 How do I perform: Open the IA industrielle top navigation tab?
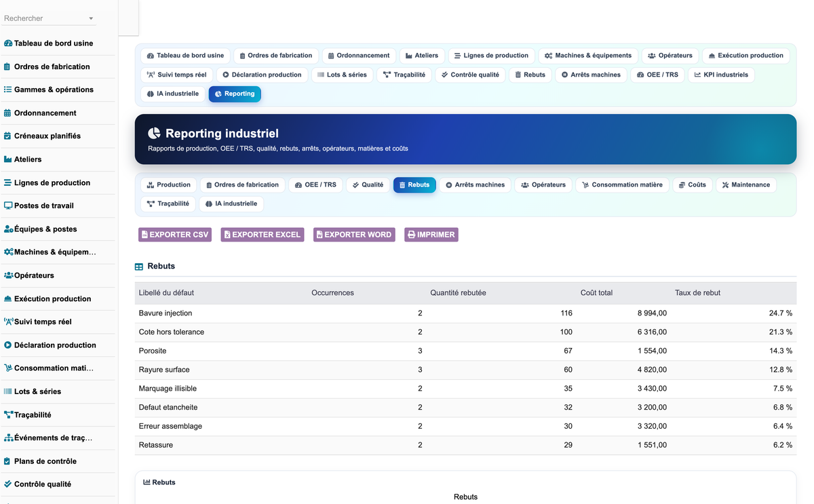[173, 94]
